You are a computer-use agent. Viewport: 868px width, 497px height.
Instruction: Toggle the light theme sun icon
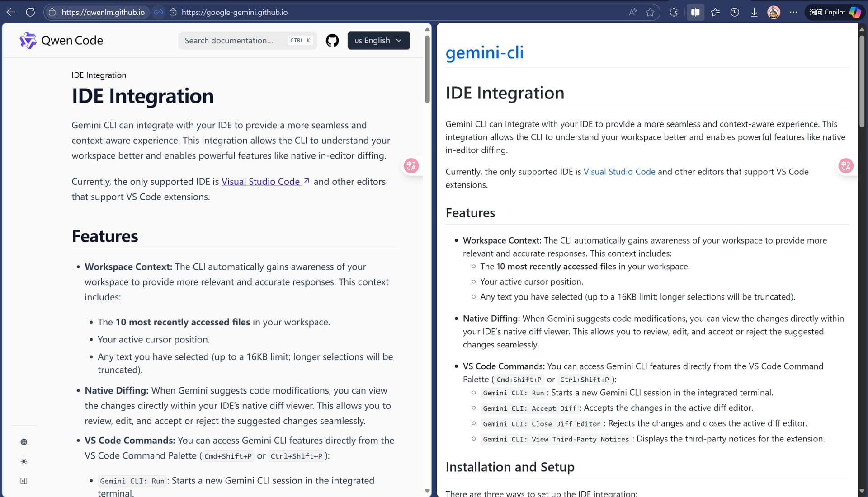[x=24, y=461]
